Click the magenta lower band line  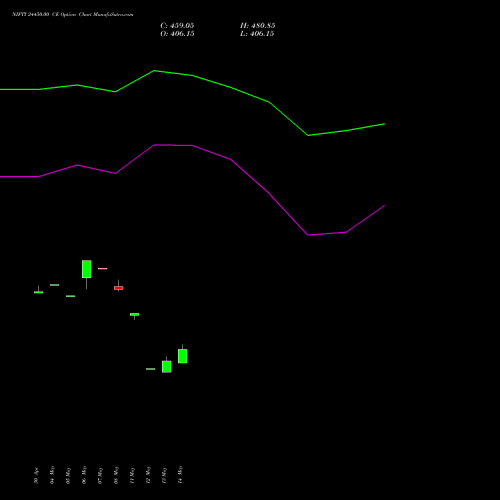tap(192, 146)
